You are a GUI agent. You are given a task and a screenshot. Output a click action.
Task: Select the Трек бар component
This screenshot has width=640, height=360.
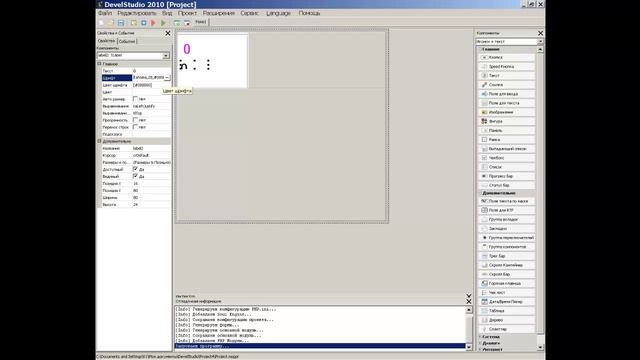507,256
